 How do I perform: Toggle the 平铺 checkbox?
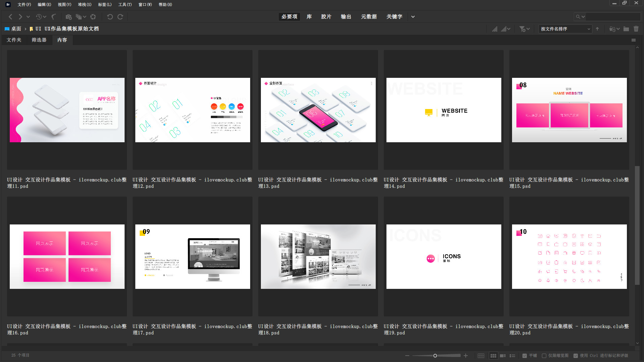[x=524, y=356]
